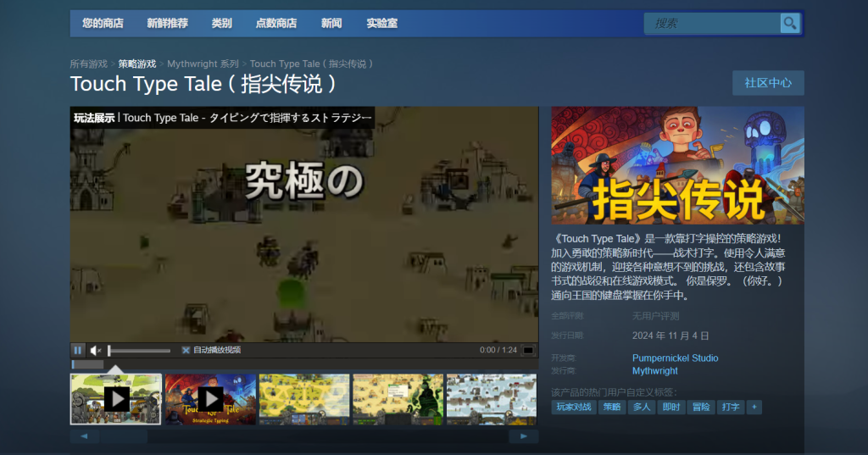Select the 即时 tag
The height and width of the screenshot is (455, 868).
click(671, 407)
